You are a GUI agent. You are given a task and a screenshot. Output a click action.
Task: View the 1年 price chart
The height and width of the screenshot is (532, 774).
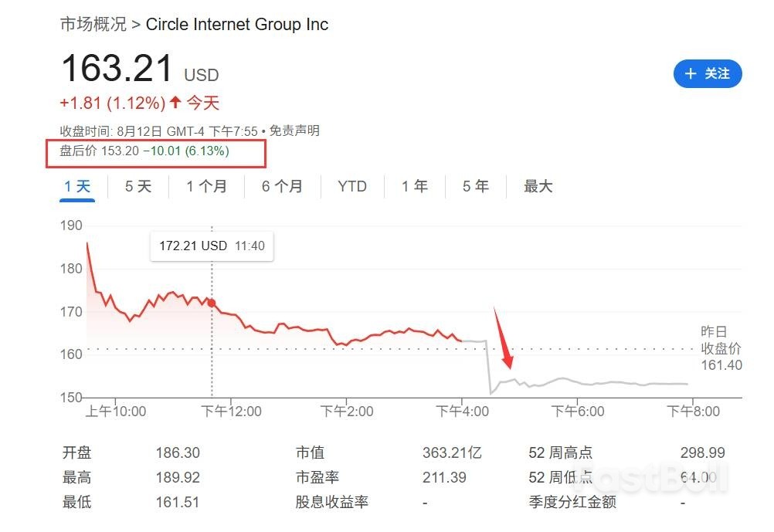click(414, 185)
